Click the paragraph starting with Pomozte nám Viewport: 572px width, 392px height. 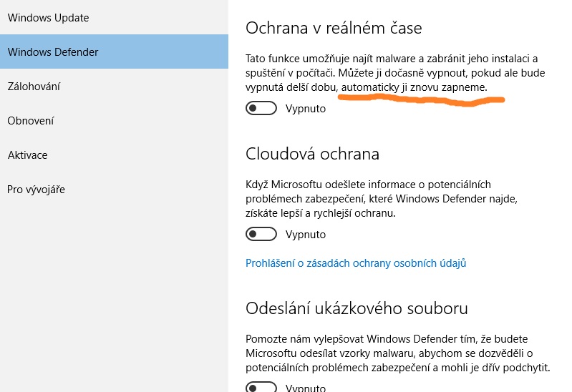click(397, 353)
